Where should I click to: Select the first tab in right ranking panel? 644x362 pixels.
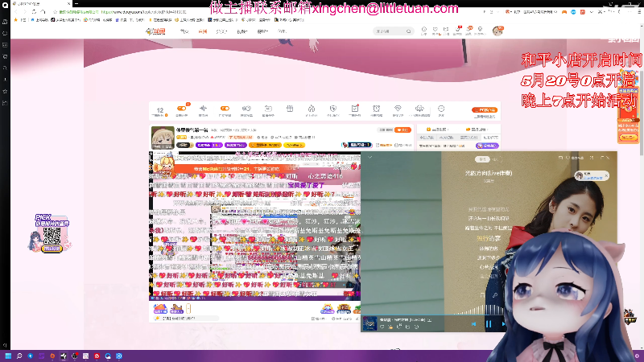[x=427, y=138]
